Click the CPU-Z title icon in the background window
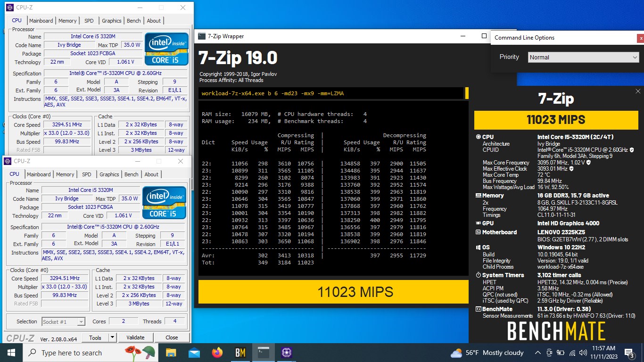The height and width of the screenshot is (362, 644). (10, 8)
